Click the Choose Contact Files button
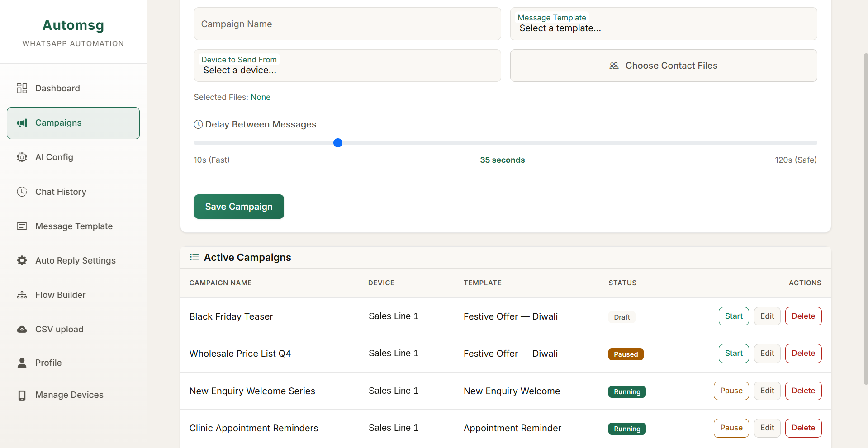 [664, 66]
